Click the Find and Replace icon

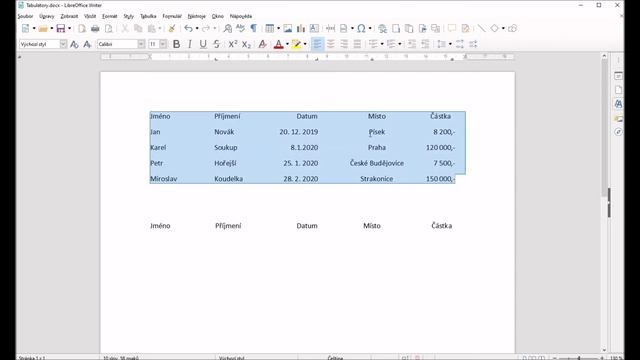coord(227,28)
